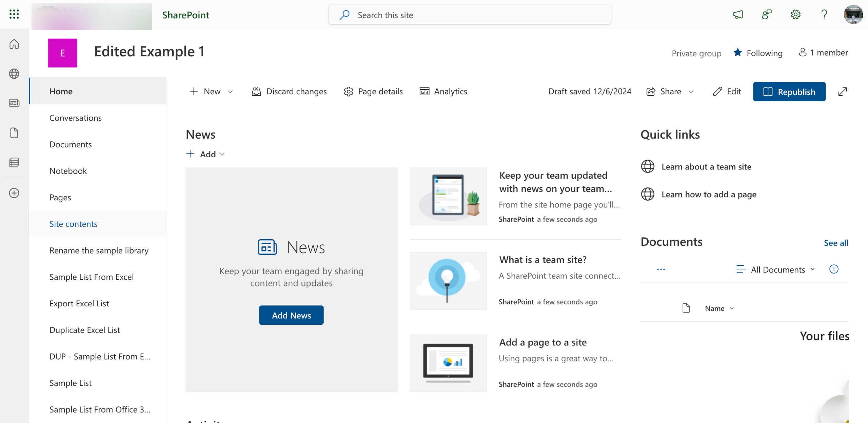Open the SharePoint settings gear
Screen dimensions: 868x423
coord(795,14)
